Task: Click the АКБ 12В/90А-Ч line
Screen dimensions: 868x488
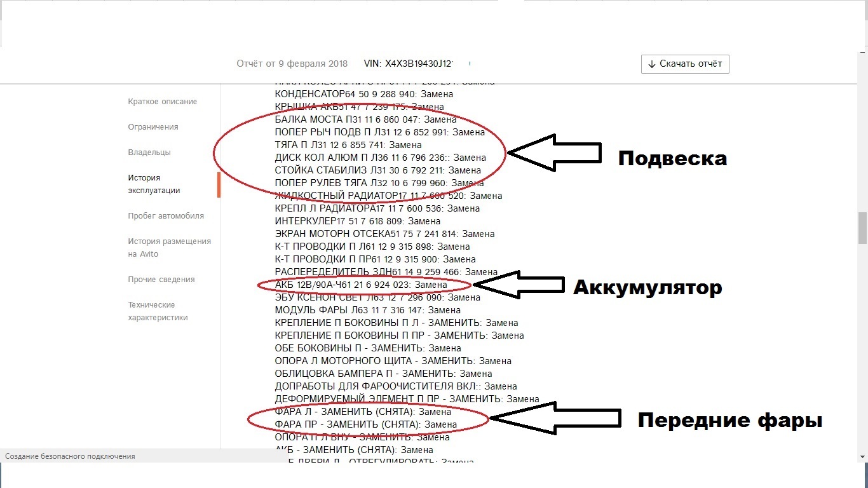Action: [x=361, y=285]
